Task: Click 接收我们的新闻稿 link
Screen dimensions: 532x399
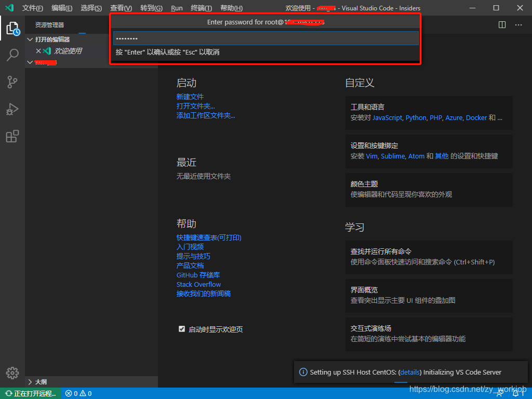Action: tap(204, 294)
